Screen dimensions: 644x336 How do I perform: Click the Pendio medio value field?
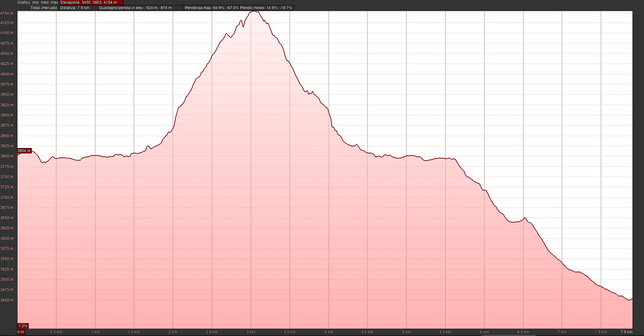click(266, 8)
